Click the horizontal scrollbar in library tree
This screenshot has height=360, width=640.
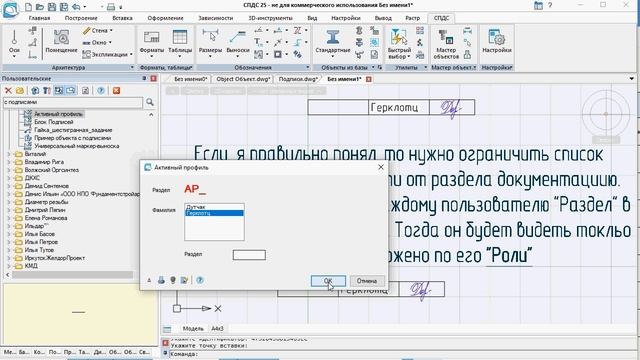[72, 275]
